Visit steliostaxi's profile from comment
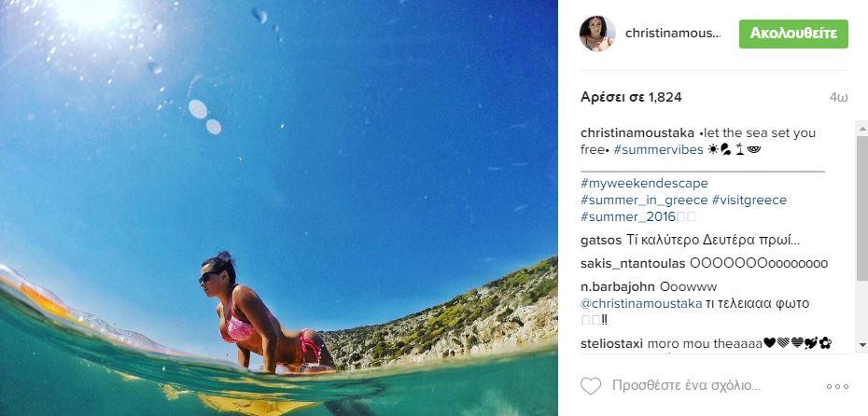Screen dimensions: 868x416 (611, 343)
